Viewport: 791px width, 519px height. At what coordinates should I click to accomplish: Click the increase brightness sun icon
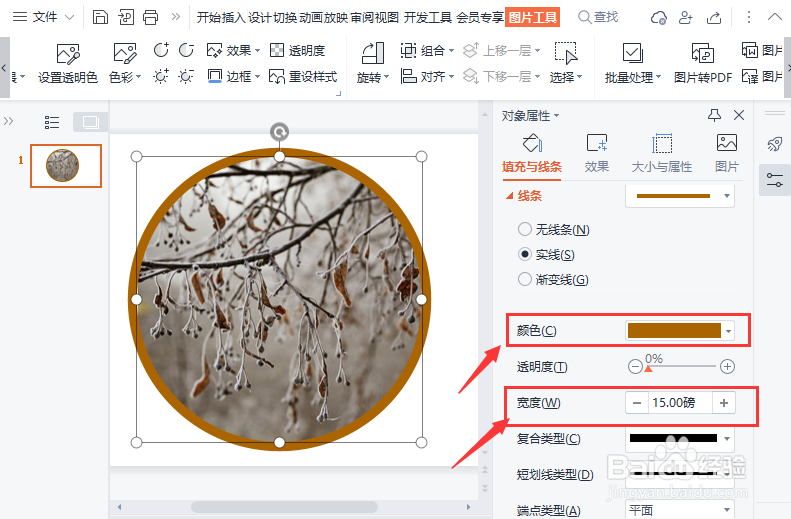(x=161, y=77)
